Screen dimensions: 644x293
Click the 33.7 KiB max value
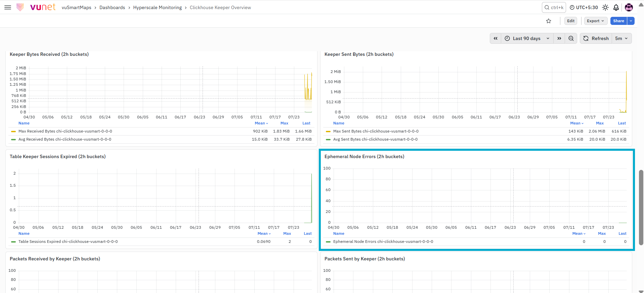click(282, 139)
